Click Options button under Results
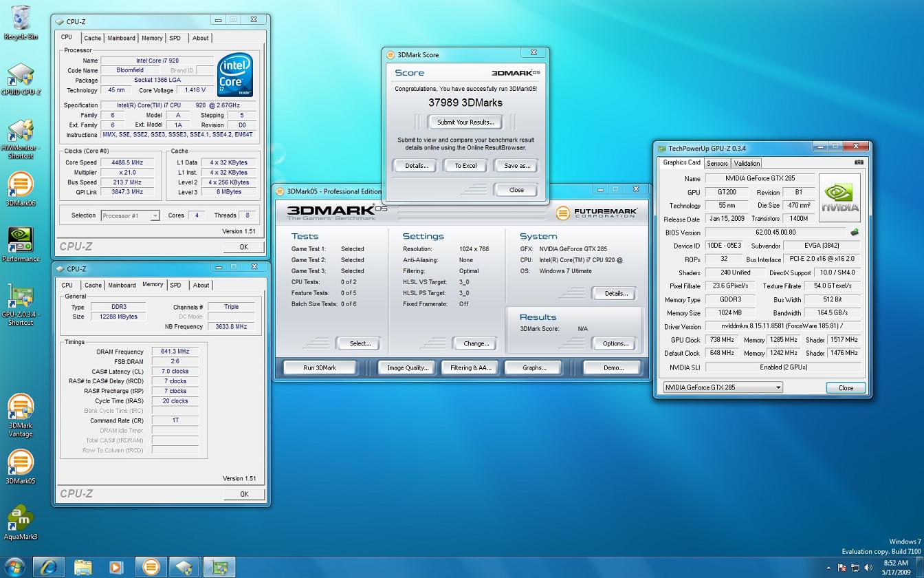Screen dimensions: 924x578 tap(615, 343)
